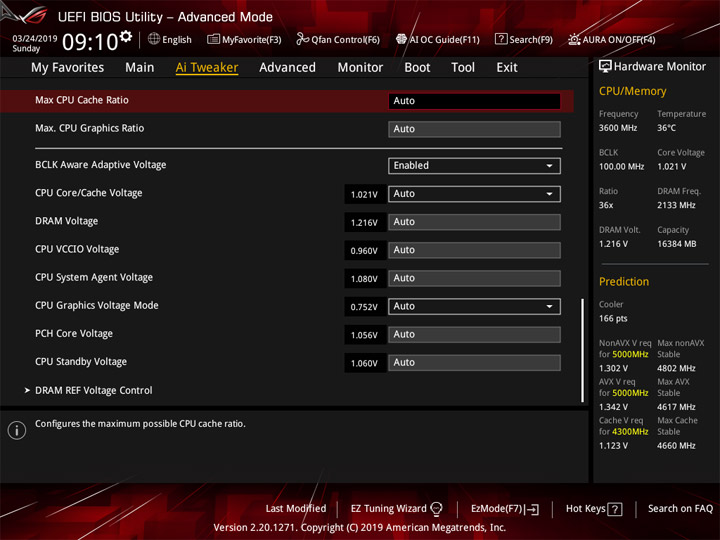Click the MyFavorite(F3) list icon
Image resolution: width=720 pixels, height=540 pixels.
point(213,39)
